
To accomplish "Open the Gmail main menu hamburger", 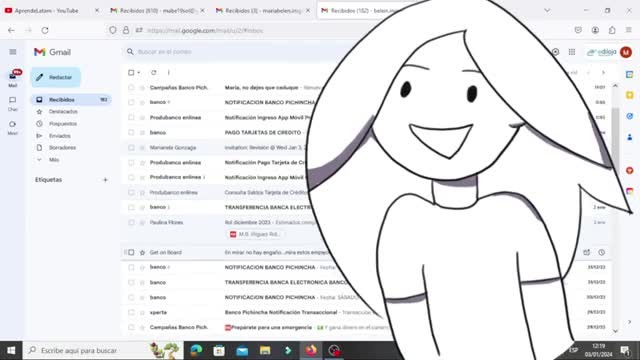I will (x=13, y=52).
